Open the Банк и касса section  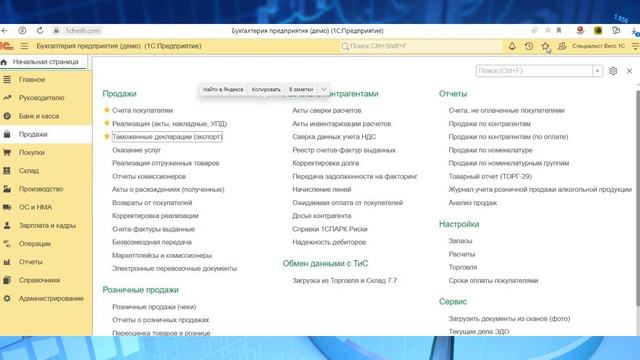(x=39, y=116)
